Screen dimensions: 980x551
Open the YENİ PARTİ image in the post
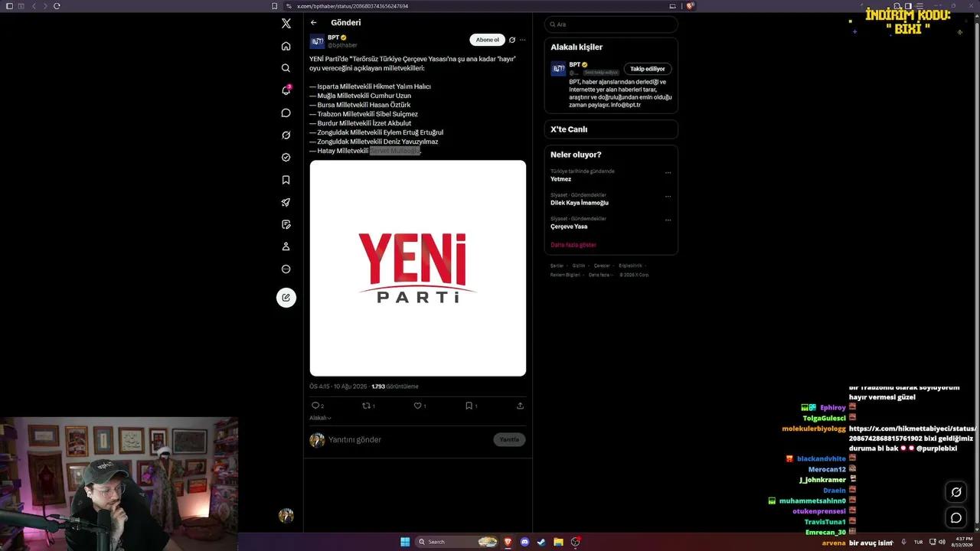(x=417, y=268)
